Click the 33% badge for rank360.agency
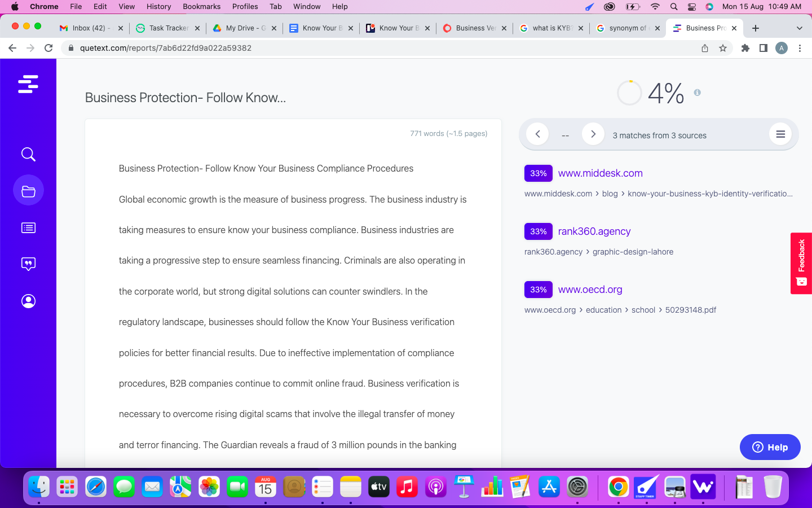 tap(539, 231)
